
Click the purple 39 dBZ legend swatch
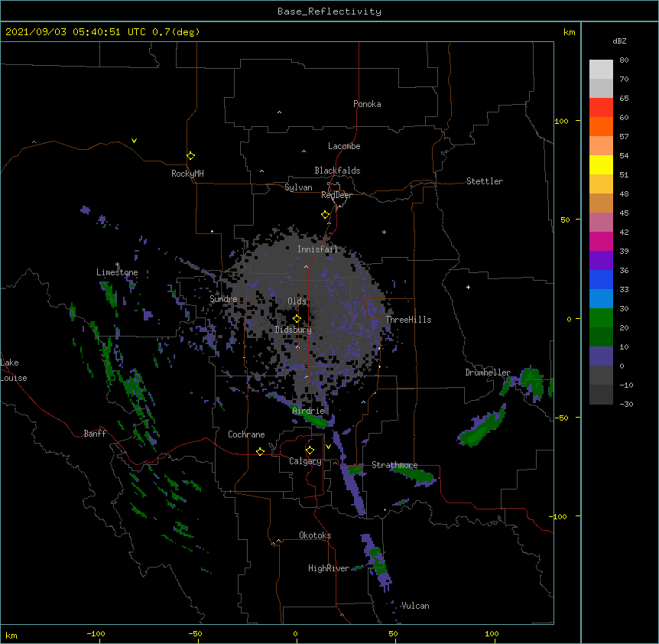(x=601, y=260)
